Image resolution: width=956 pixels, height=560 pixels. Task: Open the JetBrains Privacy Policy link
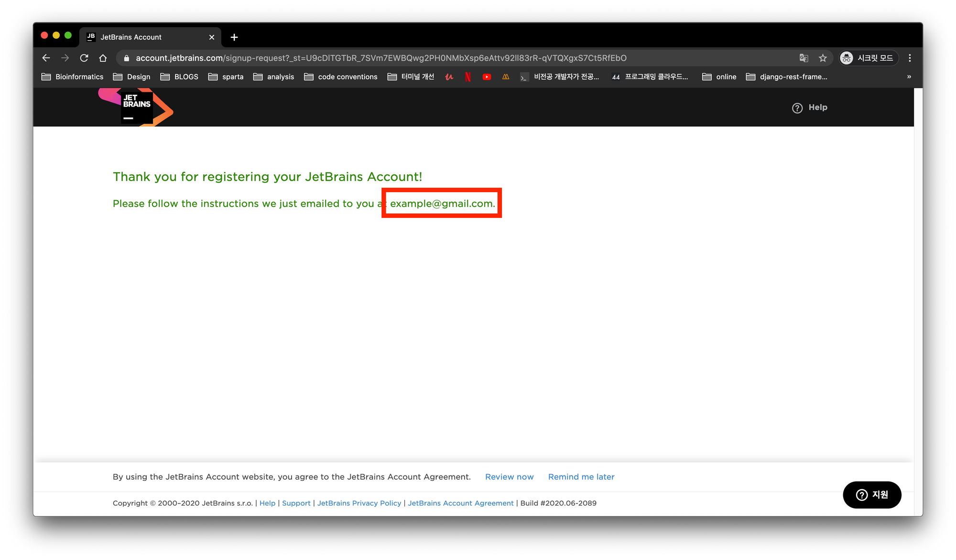click(x=359, y=503)
